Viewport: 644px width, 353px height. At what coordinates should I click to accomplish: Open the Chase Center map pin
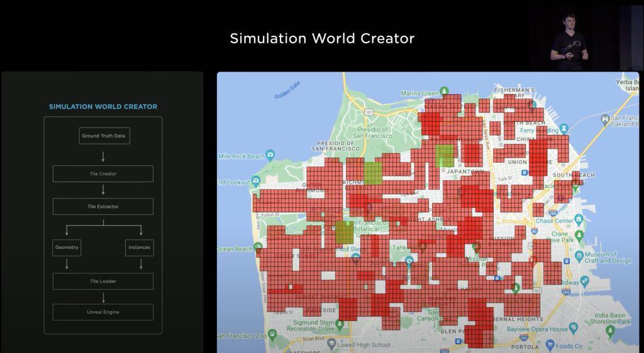[579, 219]
